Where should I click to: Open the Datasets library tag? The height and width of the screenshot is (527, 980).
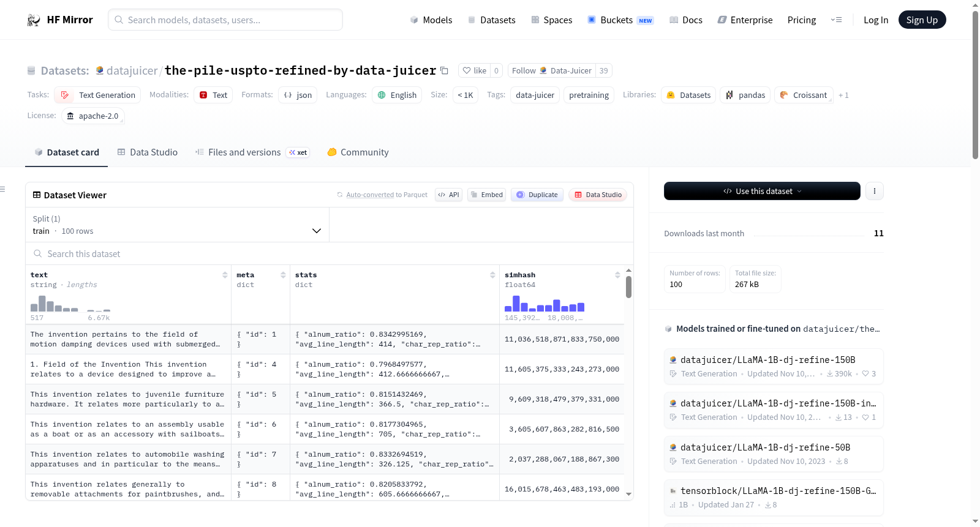(x=688, y=95)
